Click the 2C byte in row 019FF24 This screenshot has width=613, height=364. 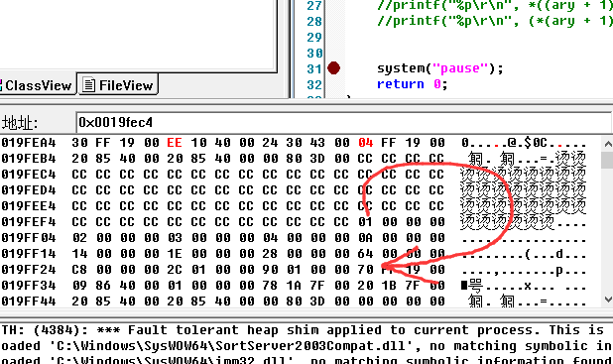(175, 270)
